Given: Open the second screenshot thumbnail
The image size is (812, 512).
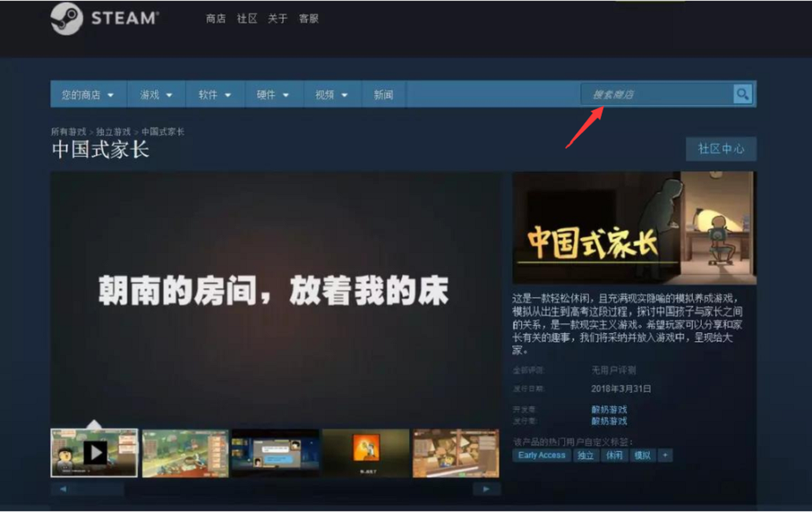Looking at the screenshot, I should tap(185, 453).
